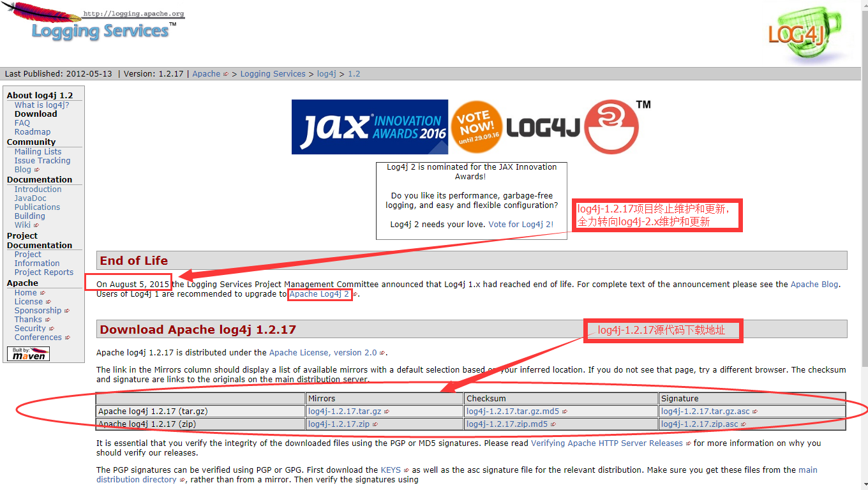Download log4j-1.2.17.tar.gz from Mirrors

(x=345, y=412)
